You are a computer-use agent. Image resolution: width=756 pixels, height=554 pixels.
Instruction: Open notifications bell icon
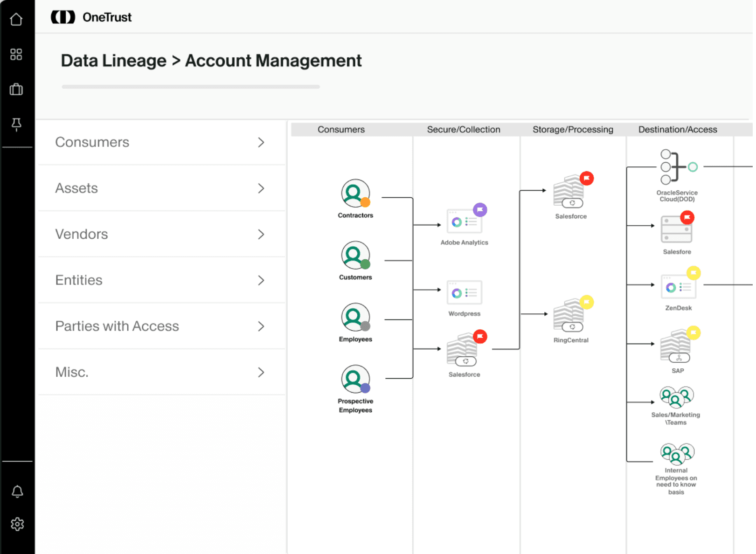17,492
